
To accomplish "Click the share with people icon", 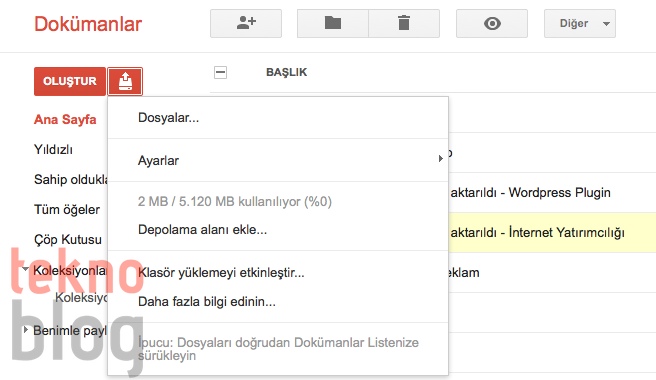I will click(x=246, y=23).
